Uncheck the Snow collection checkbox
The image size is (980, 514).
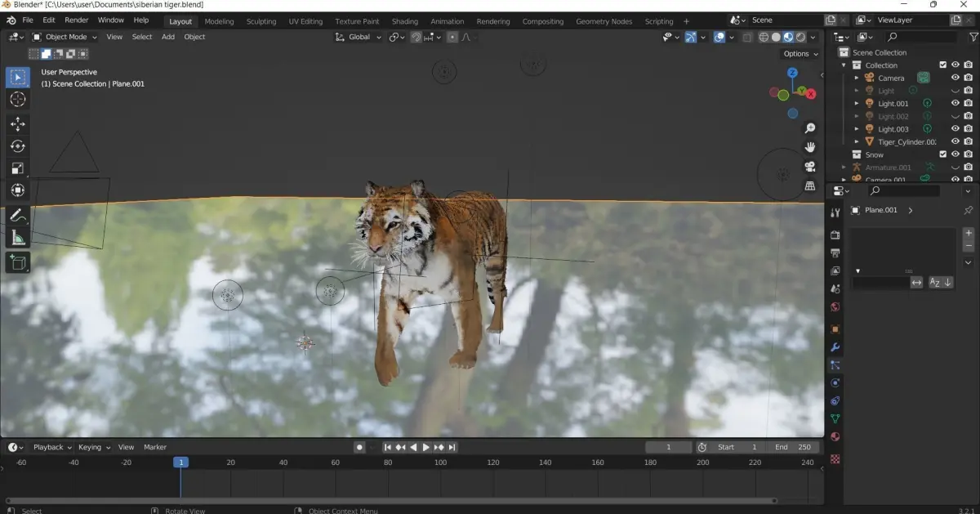tap(942, 154)
